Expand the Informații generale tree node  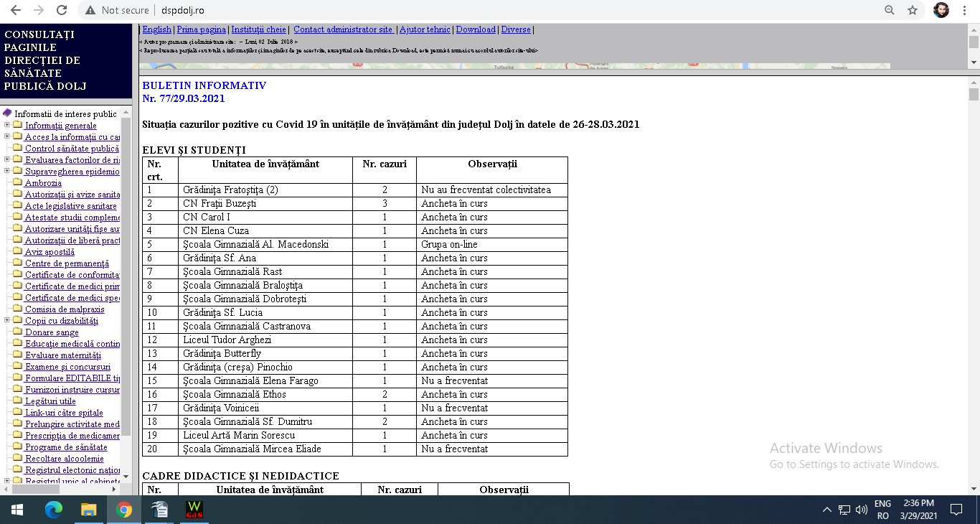pos(6,125)
